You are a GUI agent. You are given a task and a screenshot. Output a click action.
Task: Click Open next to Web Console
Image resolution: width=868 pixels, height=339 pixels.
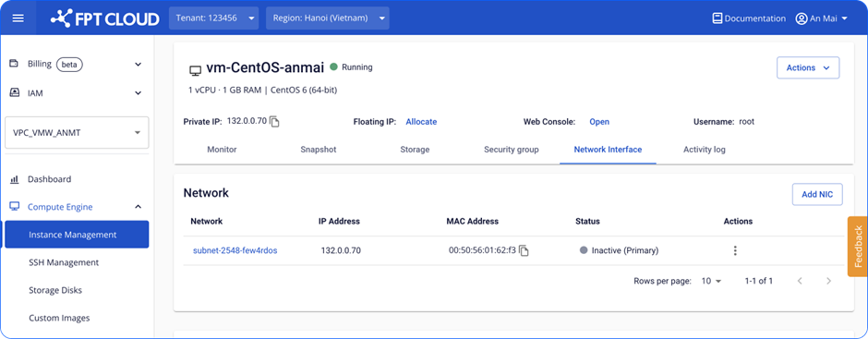click(599, 122)
